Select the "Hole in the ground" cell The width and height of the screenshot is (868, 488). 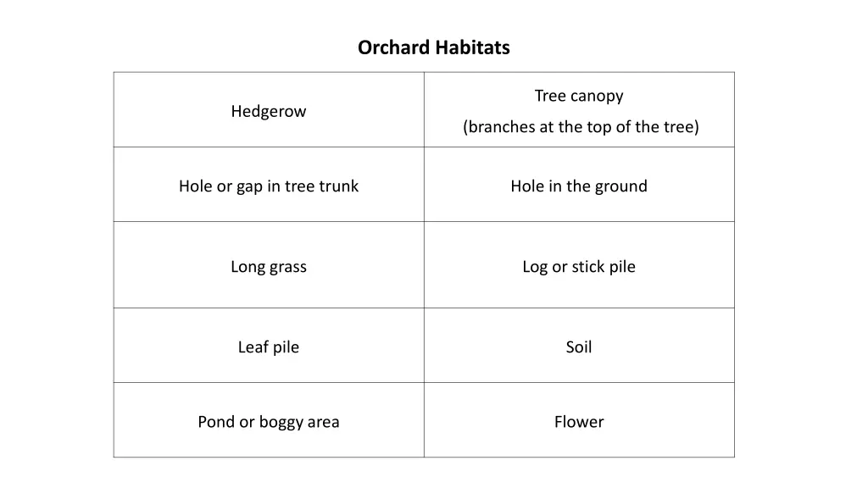pyautogui.click(x=579, y=186)
